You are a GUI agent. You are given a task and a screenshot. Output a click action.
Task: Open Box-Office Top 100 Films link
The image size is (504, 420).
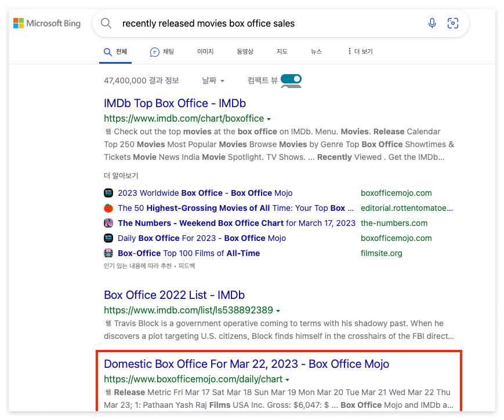tap(188, 253)
